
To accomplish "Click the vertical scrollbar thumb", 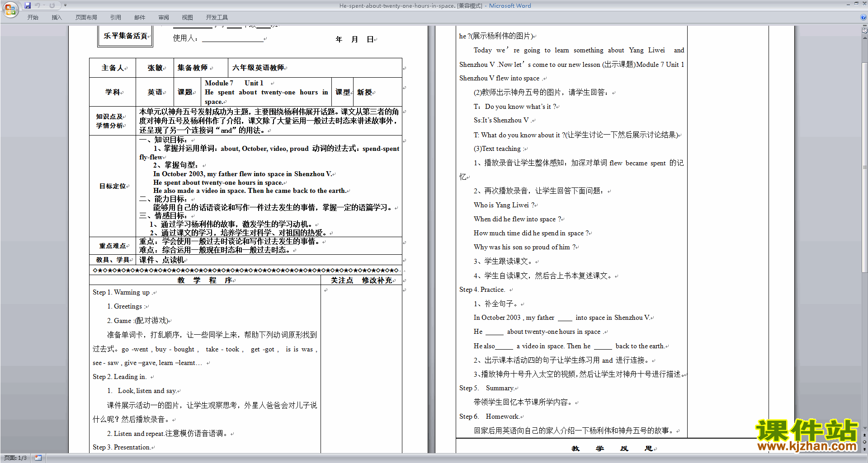I will tap(865, 167).
